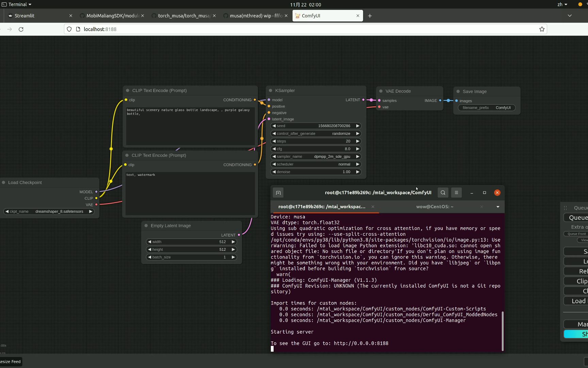Open a new browser tab
Screen dimensions: 588x368
tap(370, 16)
